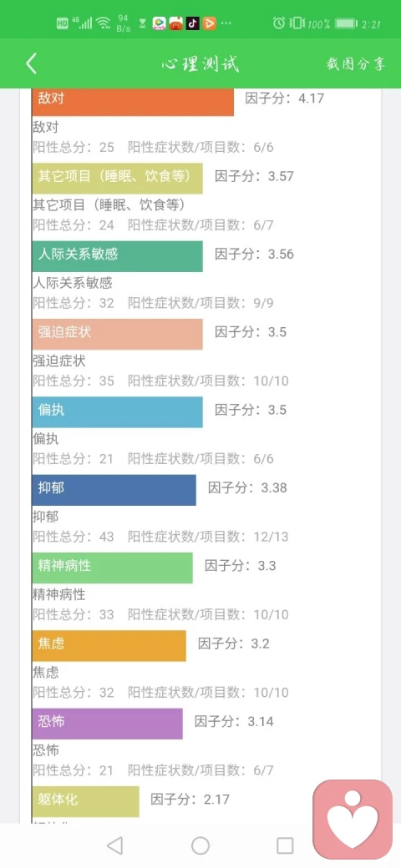Tap the back arrow in header
This screenshot has height=868, width=401.
[x=31, y=63]
